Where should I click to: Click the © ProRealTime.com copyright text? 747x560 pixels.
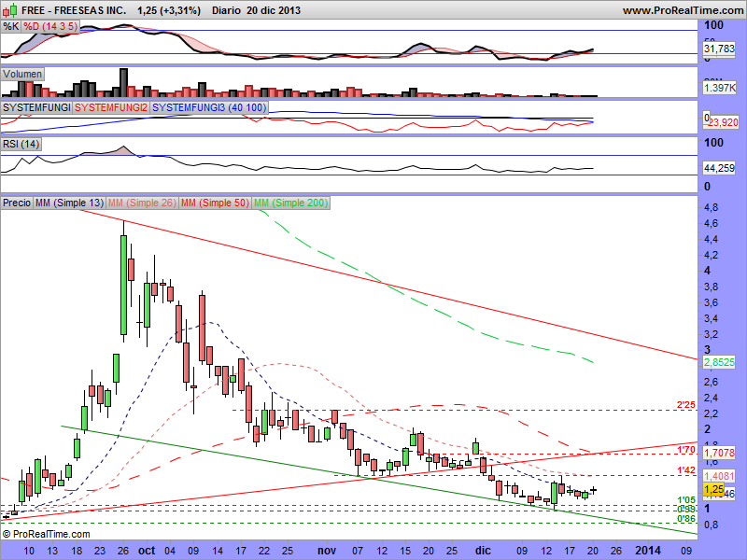(46, 534)
